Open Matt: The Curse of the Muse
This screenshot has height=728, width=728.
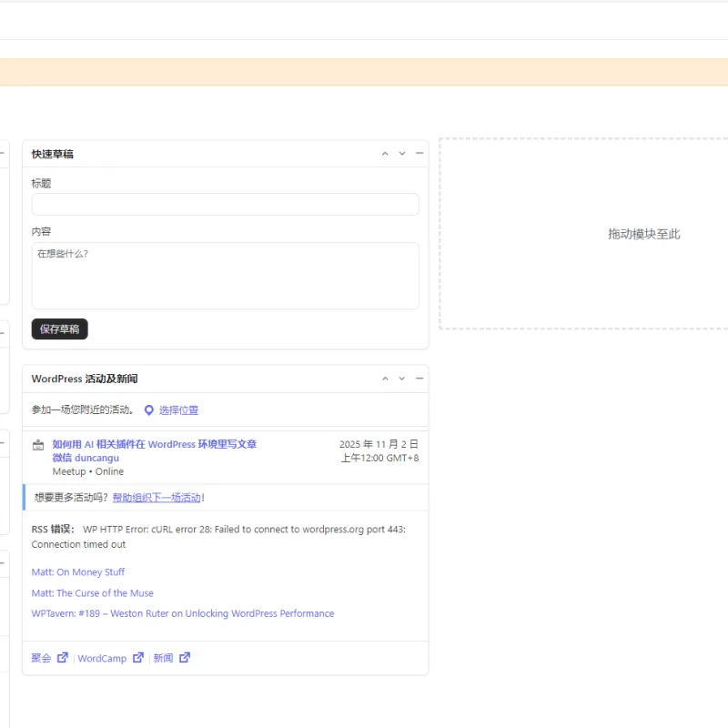[x=93, y=593]
